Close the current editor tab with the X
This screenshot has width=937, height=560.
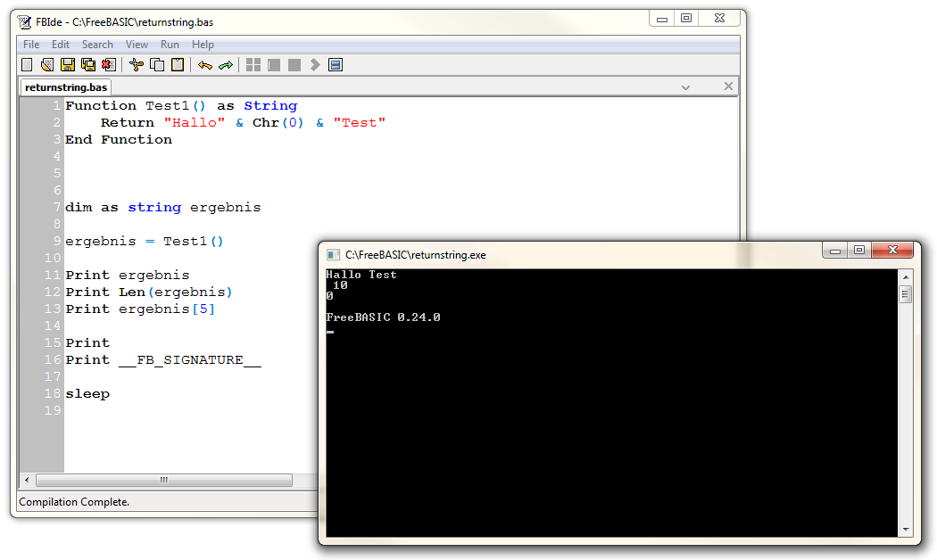728,86
